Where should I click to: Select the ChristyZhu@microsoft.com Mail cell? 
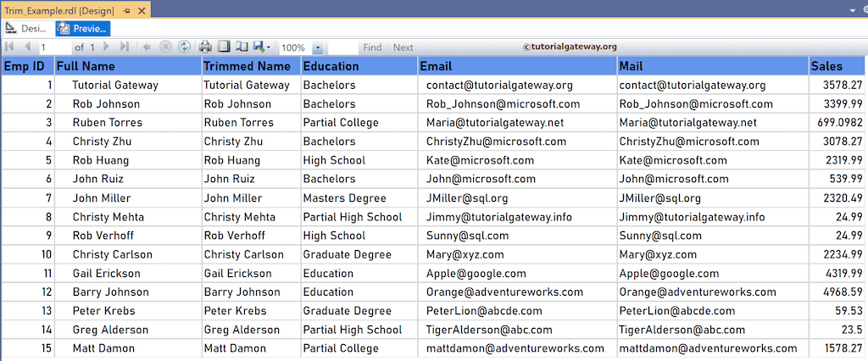coord(713,142)
